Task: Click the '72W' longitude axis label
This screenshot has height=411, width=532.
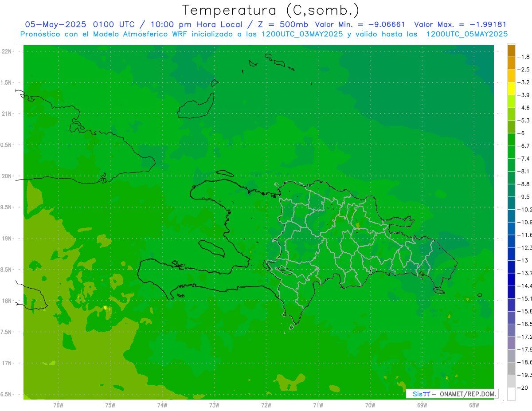Action: click(x=266, y=406)
